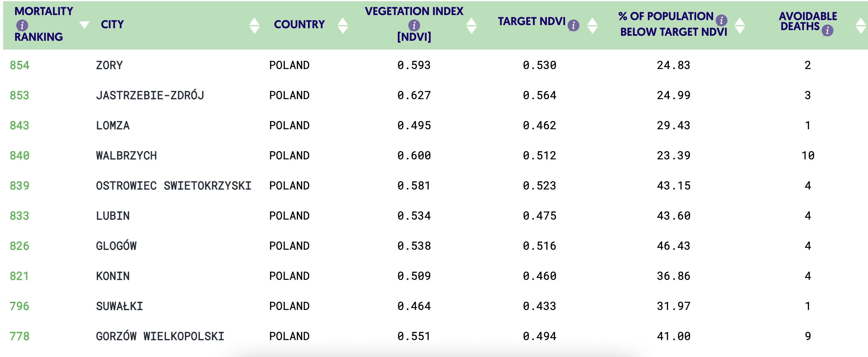Show info for % of Population Below Target
Viewport: 868px width, 357px height.
(721, 20)
